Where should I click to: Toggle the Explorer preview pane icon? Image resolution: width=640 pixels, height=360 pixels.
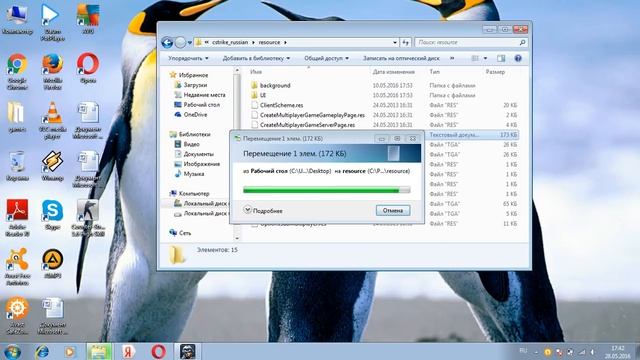pos(501,58)
